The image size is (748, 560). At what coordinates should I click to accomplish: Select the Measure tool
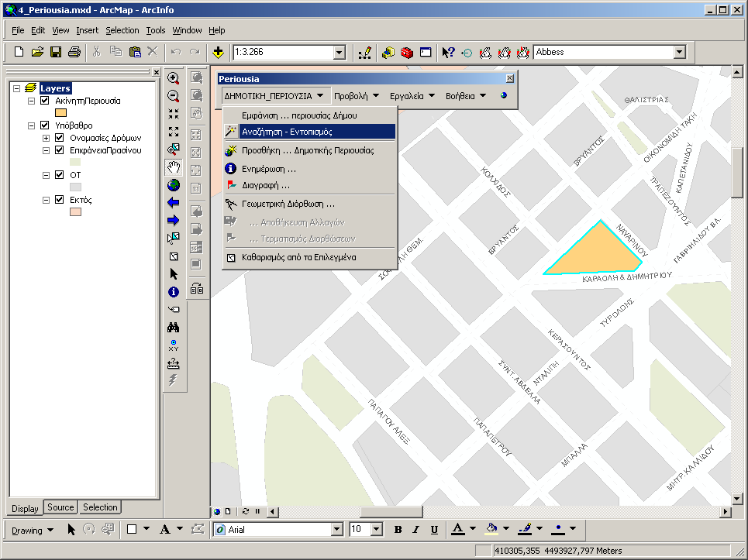coord(174,363)
